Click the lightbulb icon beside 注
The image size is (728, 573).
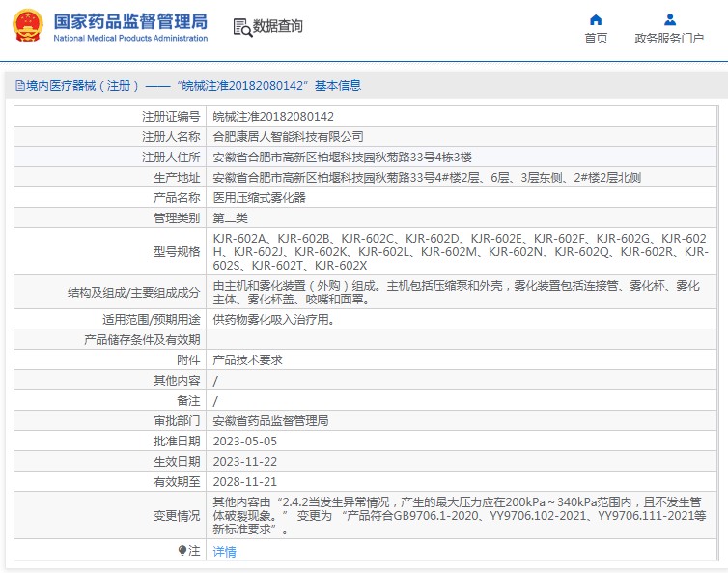pos(182,551)
